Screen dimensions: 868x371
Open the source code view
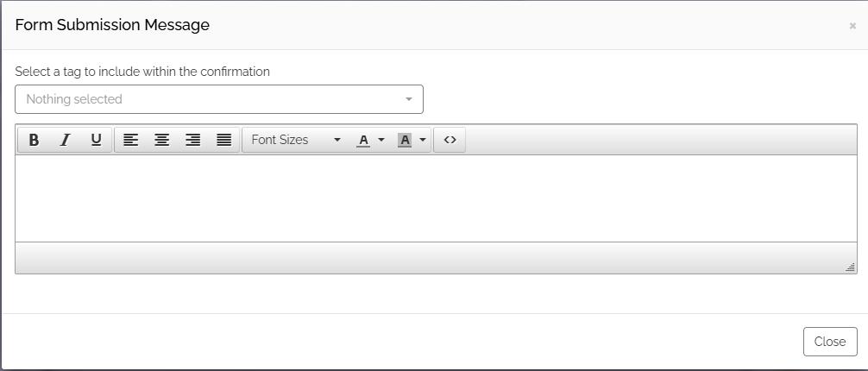click(450, 140)
